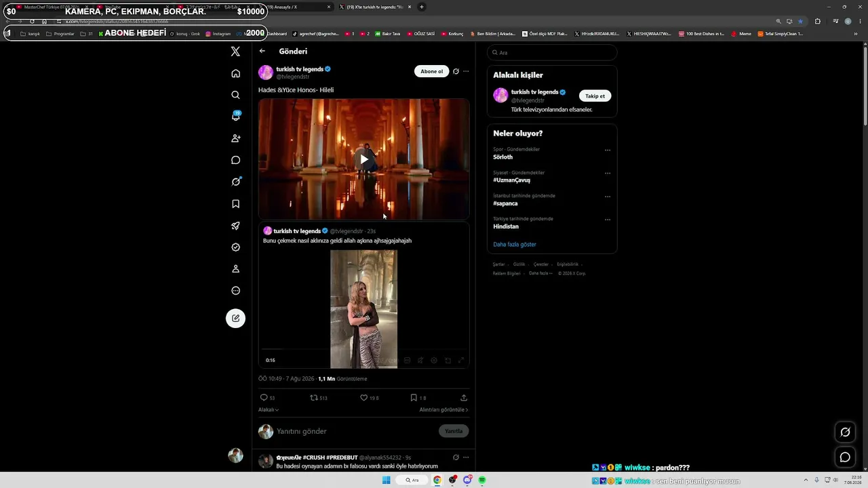Go to Home in X sidebar

point(235,73)
